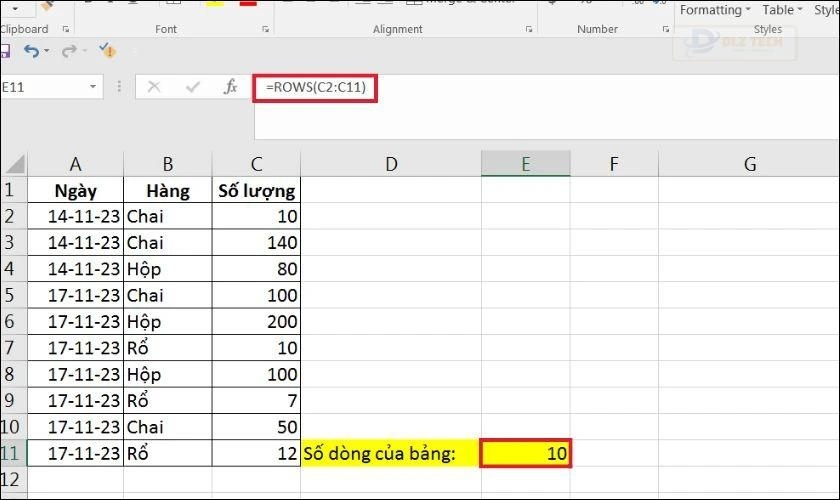Open the Redo history dropdown arrow
This screenshot has height=500, width=840.
pyautogui.click(x=84, y=51)
